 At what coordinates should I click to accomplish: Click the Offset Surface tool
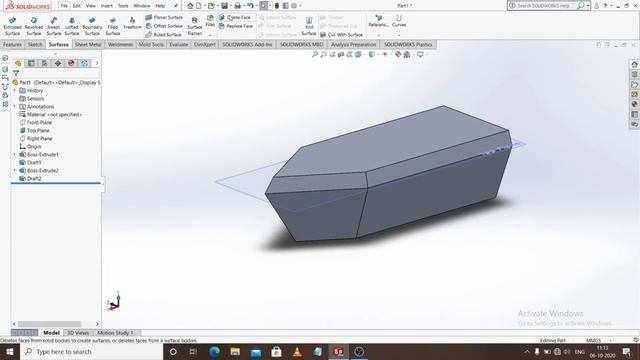pyautogui.click(x=164, y=26)
